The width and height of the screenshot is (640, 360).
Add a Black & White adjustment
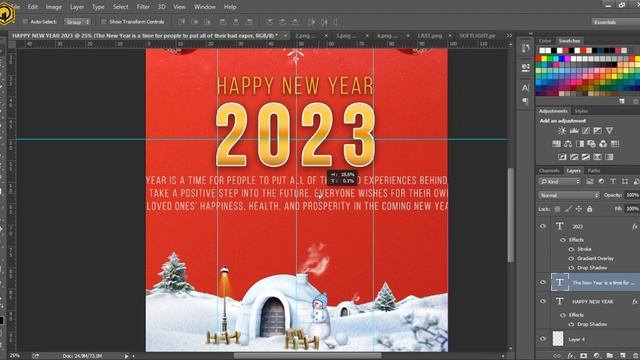(580, 144)
